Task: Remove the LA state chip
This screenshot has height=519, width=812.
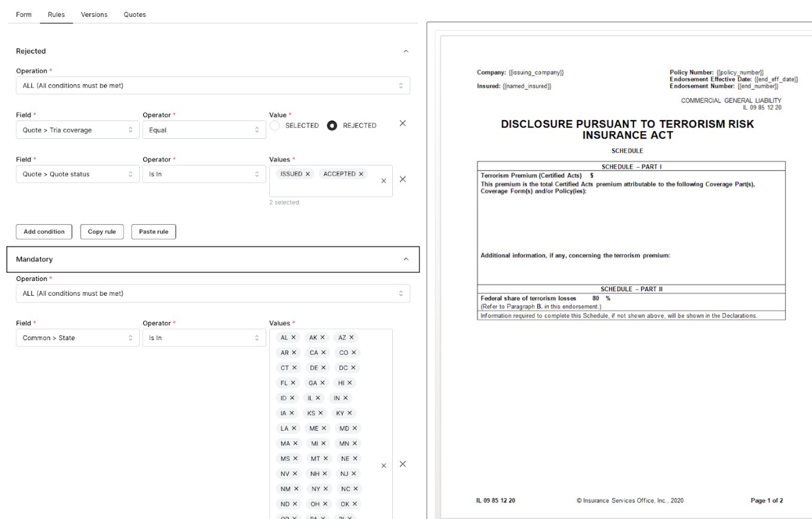Action: point(293,428)
